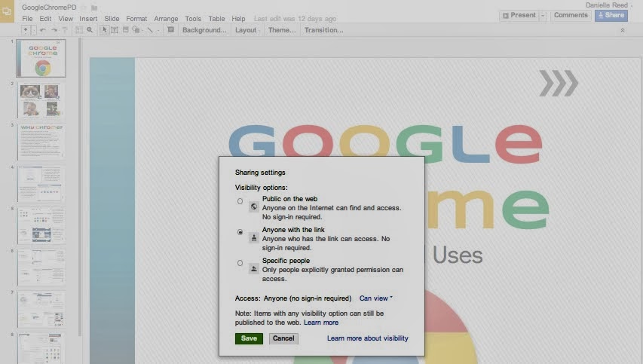643x364 pixels.
Task: Open the Help menu
Action: tap(238, 18)
